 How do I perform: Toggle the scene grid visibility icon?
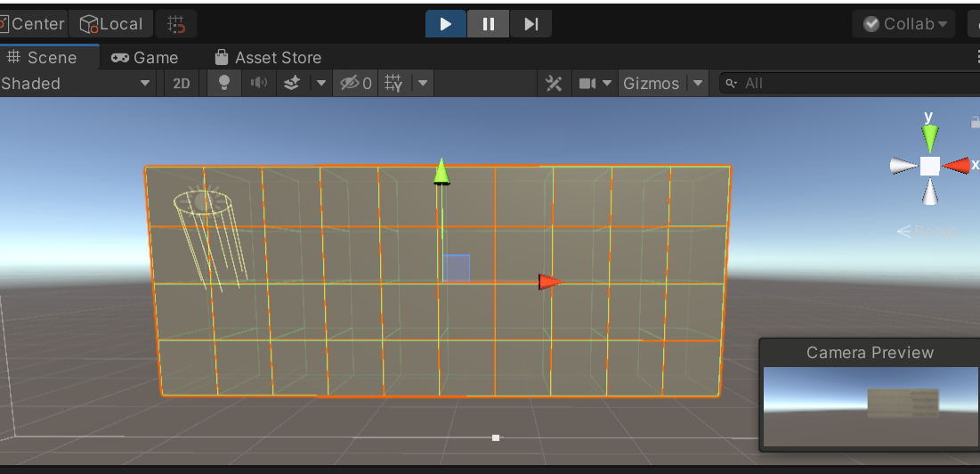tap(393, 83)
